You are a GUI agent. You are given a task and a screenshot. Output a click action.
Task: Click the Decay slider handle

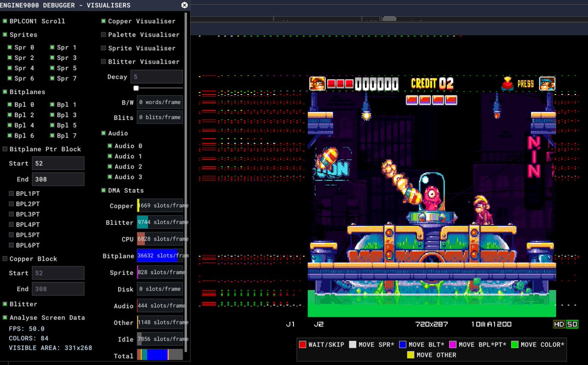[136, 88]
